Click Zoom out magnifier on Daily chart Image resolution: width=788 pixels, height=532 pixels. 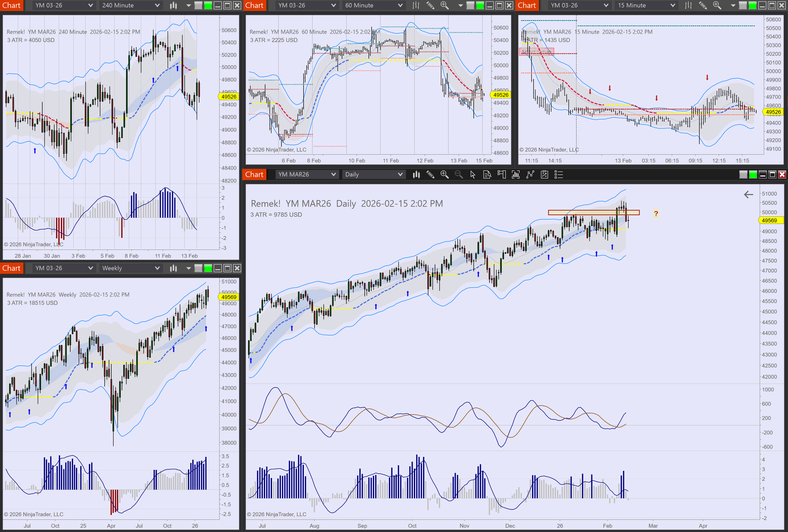coord(458,175)
